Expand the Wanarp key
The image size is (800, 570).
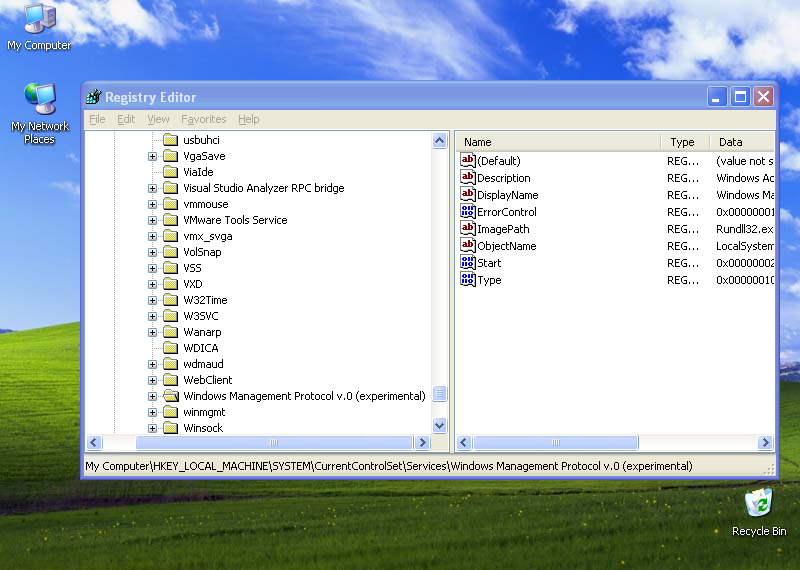(152, 332)
